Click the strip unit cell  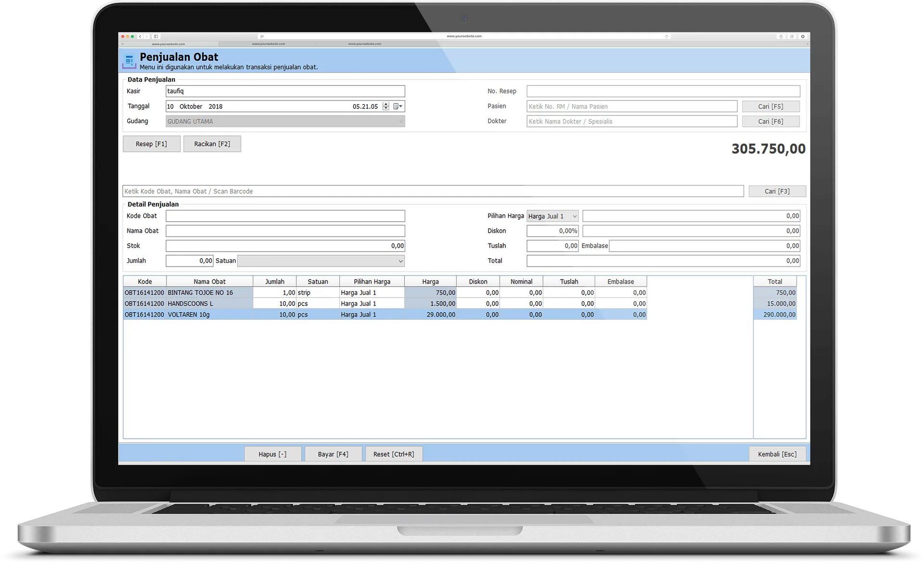[x=318, y=293]
